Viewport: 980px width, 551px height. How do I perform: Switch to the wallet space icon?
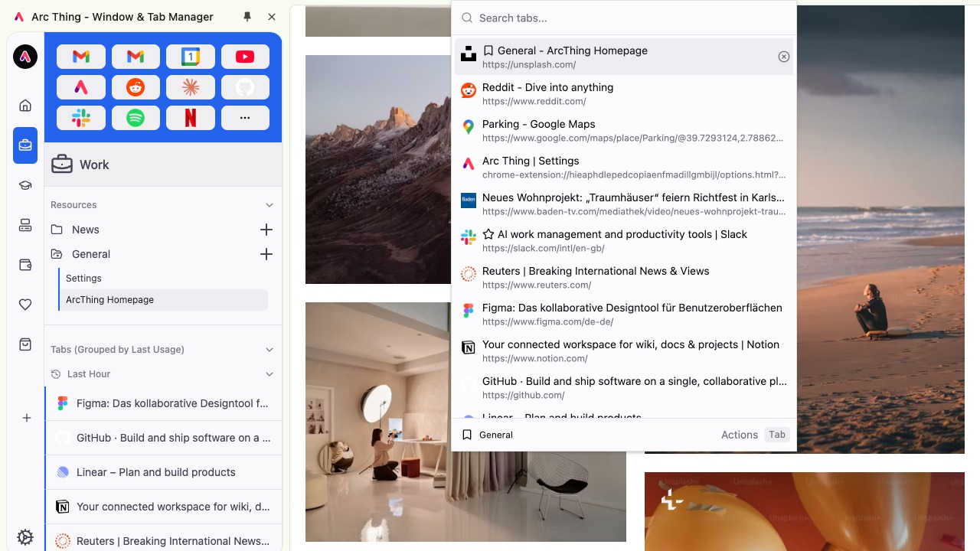[x=25, y=265]
